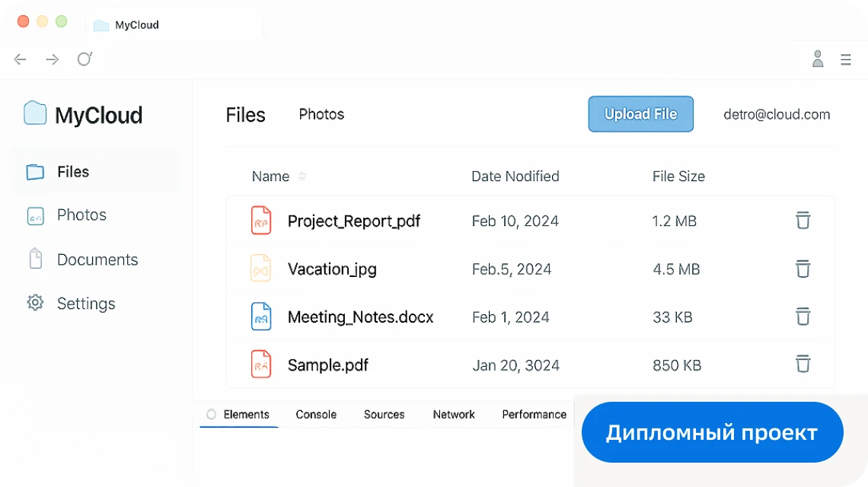This screenshot has height=487, width=868.
Task: Click the browser forward arrow
Action: click(53, 59)
